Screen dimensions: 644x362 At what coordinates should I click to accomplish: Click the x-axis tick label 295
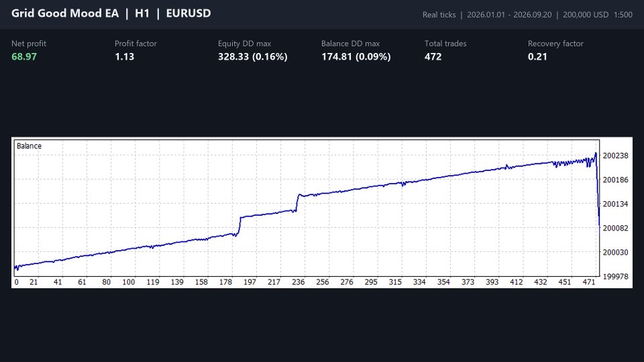[371, 282]
